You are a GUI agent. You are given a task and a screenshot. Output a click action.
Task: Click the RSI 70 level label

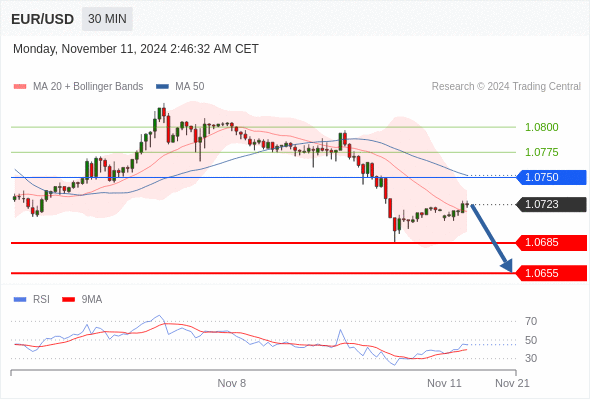531,321
